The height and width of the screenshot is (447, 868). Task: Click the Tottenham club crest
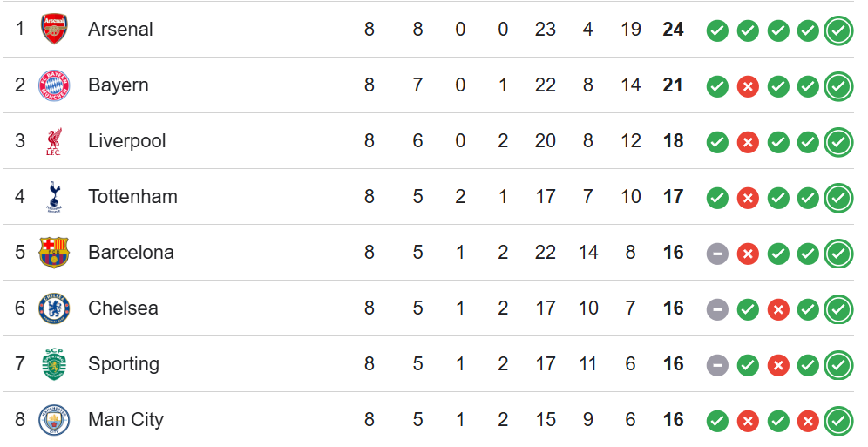point(54,197)
